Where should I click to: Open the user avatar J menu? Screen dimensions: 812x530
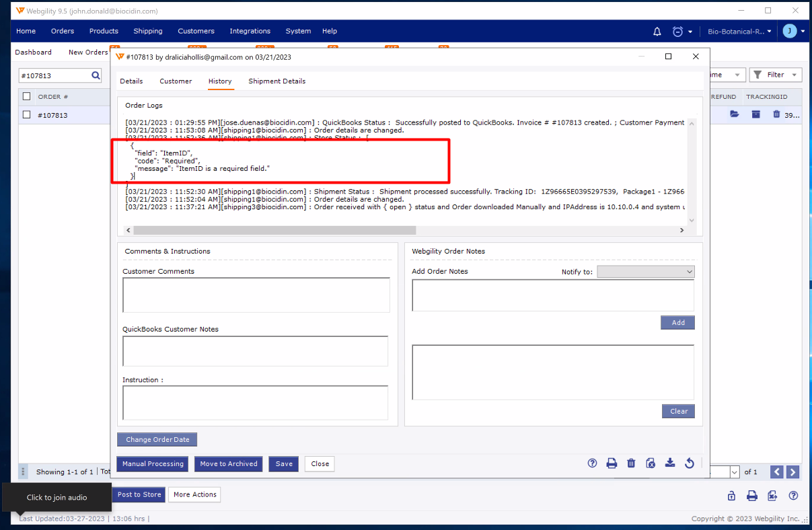[x=790, y=31]
